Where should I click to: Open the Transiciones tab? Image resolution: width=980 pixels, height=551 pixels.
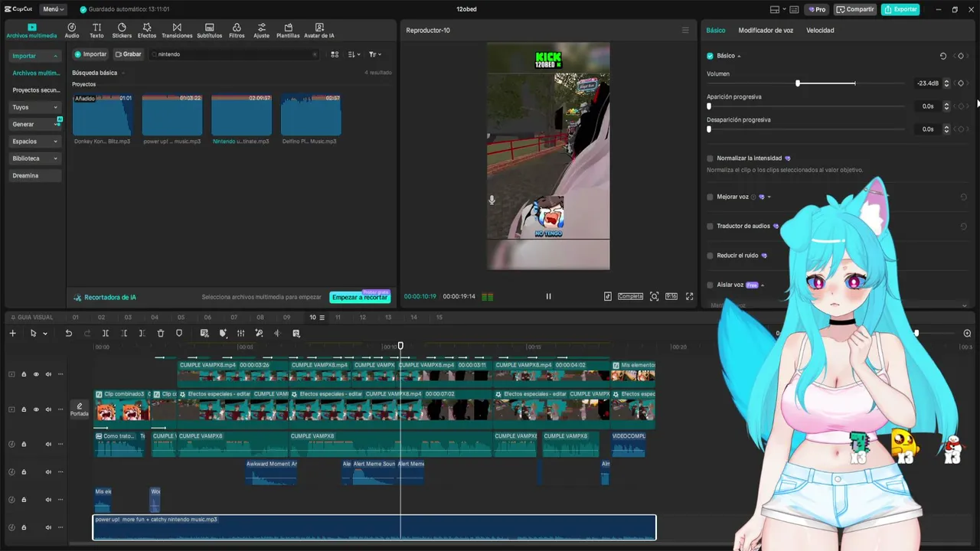point(177,31)
